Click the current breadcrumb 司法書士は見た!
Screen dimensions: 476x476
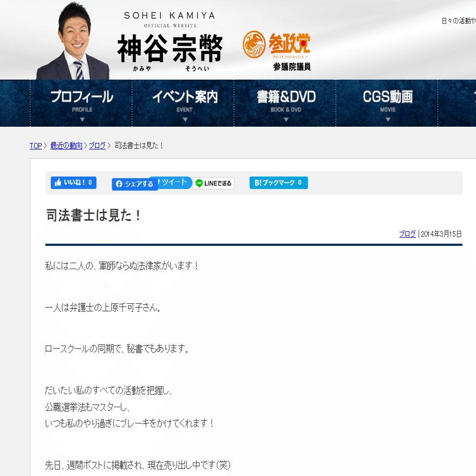point(139,146)
